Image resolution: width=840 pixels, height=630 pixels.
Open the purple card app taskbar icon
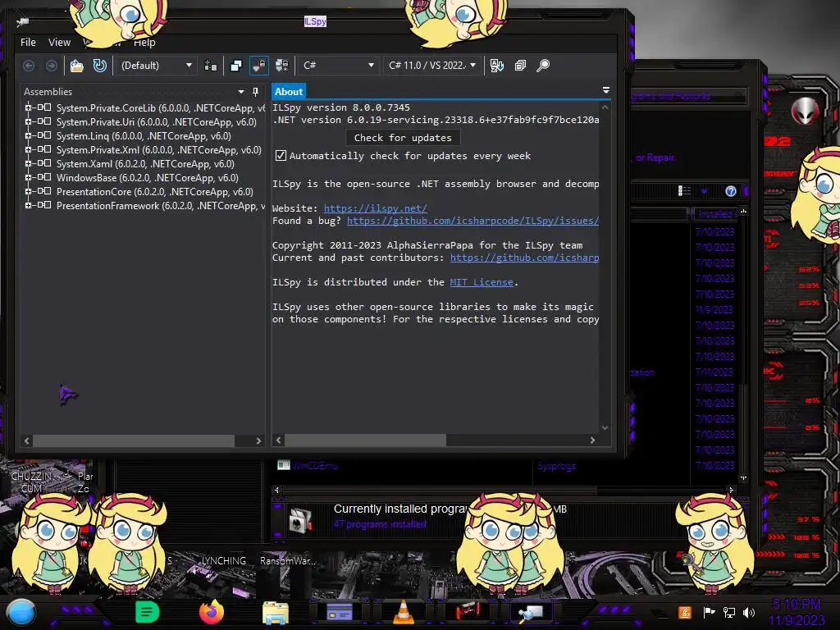point(340,612)
